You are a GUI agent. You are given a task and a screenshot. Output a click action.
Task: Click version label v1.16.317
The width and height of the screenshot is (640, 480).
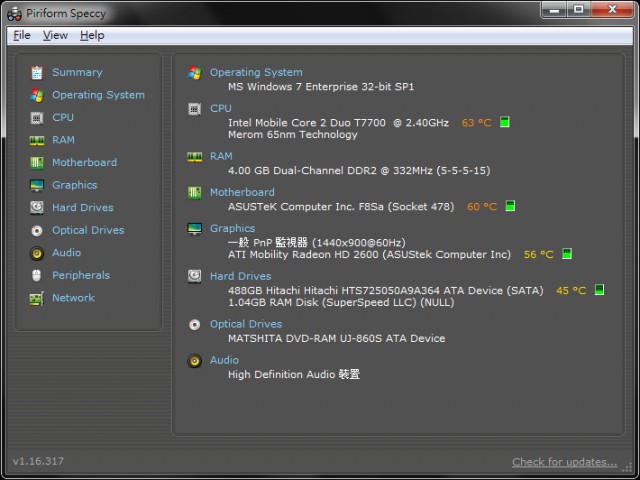(x=38, y=461)
